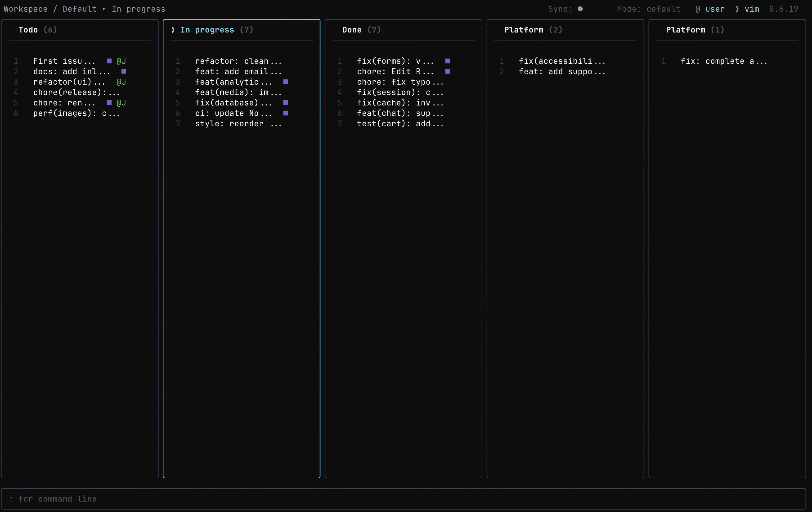Click the @J assignee tag on "refactor(ui)..."
812x512 pixels.
click(x=121, y=82)
